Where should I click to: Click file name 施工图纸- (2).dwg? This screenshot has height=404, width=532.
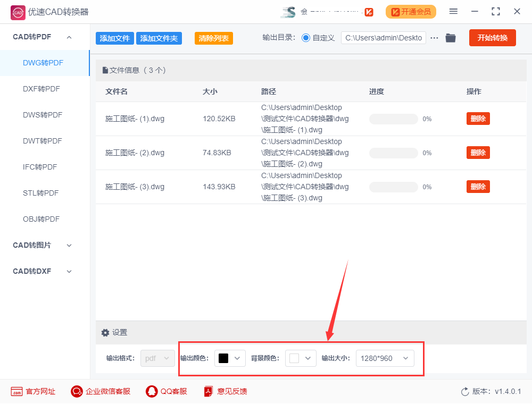(x=135, y=153)
